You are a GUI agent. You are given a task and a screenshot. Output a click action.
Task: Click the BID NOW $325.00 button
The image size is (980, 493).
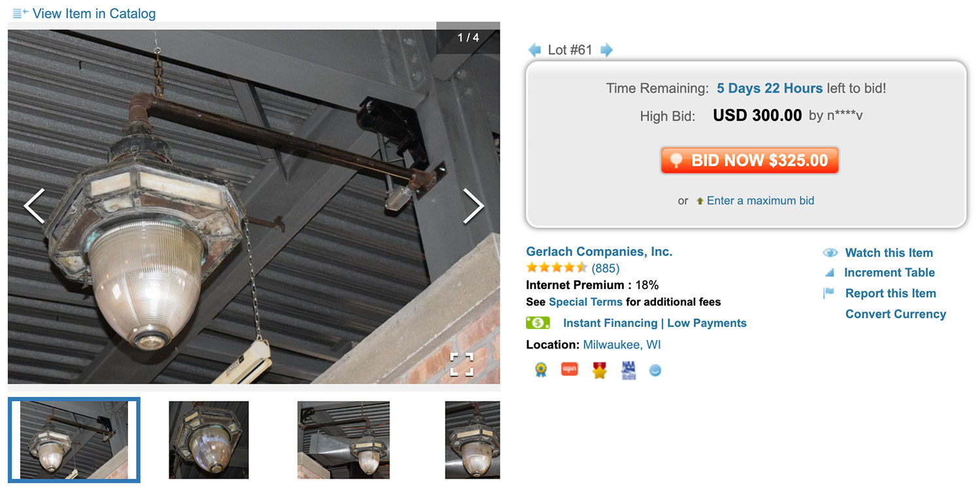click(749, 160)
